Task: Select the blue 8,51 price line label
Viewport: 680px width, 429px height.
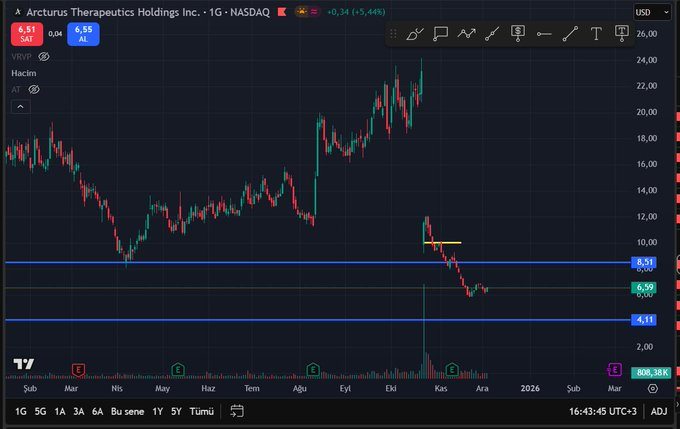Action: (x=644, y=262)
